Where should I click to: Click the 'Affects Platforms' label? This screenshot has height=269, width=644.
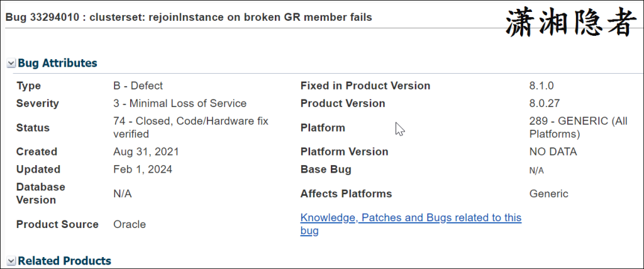coord(346,194)
